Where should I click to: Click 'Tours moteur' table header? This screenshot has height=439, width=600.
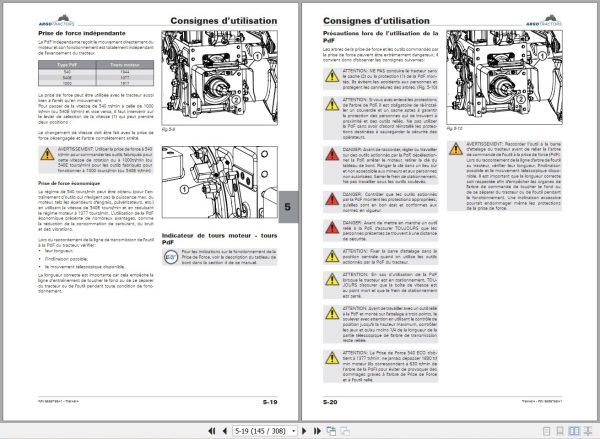(x=125, y=65)
